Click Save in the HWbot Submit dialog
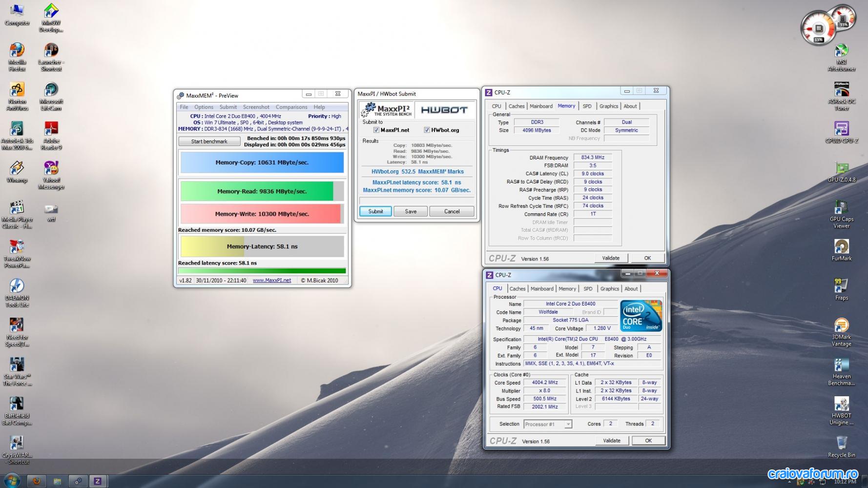The image size is (868, 488). 411,211
